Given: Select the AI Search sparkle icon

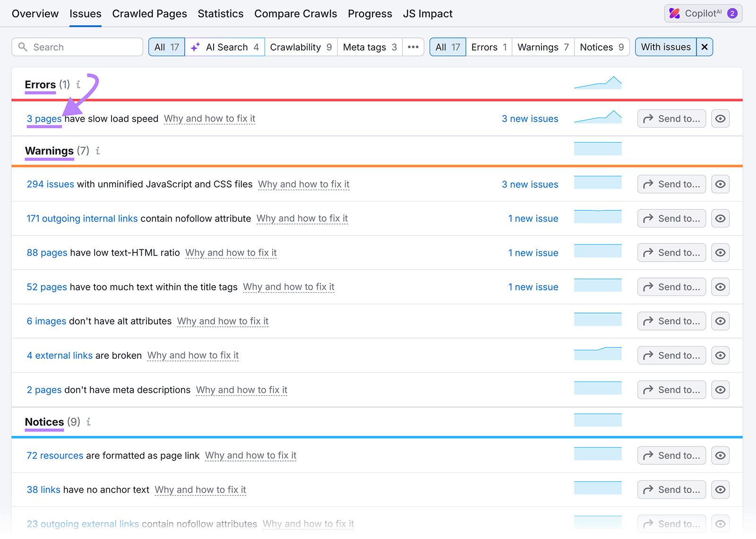Looking at the screenshot, I should pyautogui.click(x=195, y=47).
